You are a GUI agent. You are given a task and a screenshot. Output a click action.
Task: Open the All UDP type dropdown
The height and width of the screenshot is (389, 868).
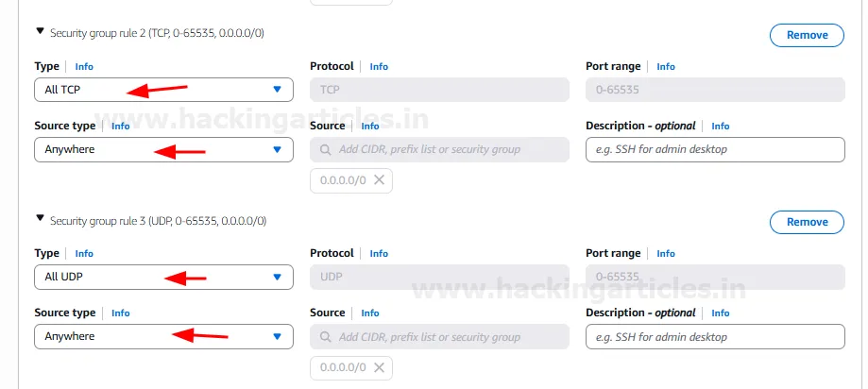coord(163,277)
